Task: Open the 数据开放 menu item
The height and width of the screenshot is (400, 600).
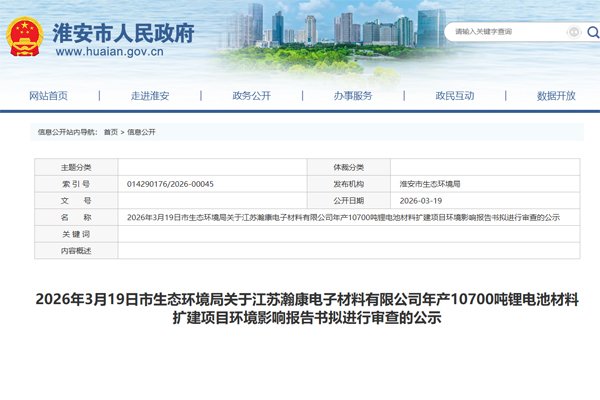Action: coord(556,96)
